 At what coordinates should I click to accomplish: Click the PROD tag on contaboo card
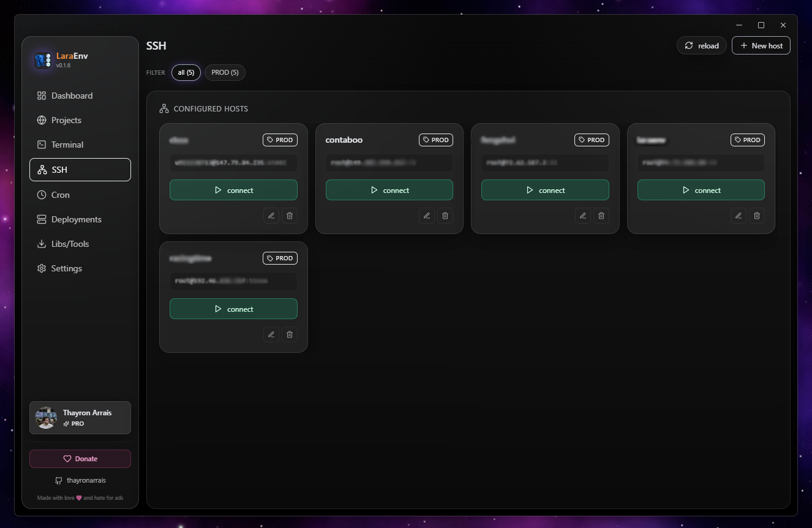click(x=436, y=140)
